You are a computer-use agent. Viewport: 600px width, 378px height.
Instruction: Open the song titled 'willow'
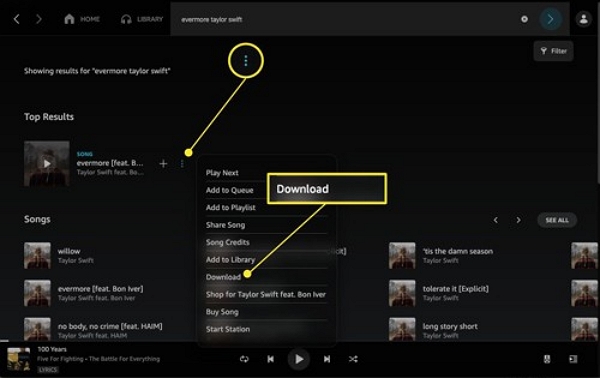(x=69, y=251)
